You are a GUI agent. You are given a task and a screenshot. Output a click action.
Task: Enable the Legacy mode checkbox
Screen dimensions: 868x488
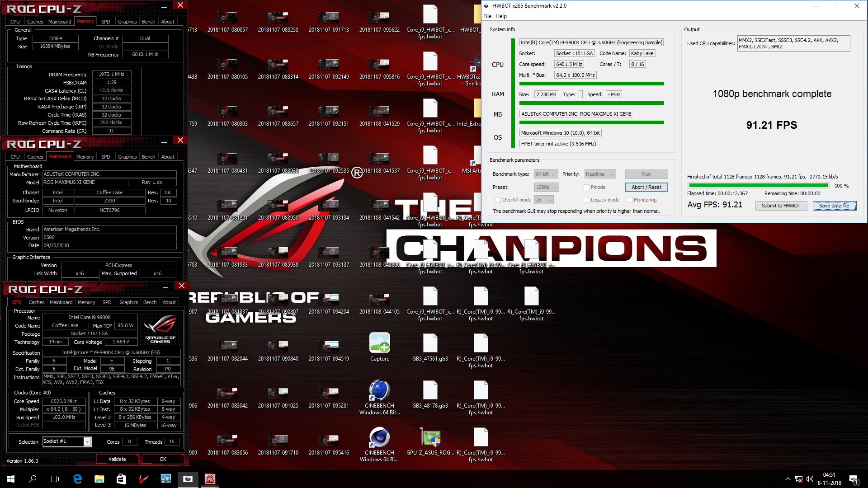tap(586, 200)
